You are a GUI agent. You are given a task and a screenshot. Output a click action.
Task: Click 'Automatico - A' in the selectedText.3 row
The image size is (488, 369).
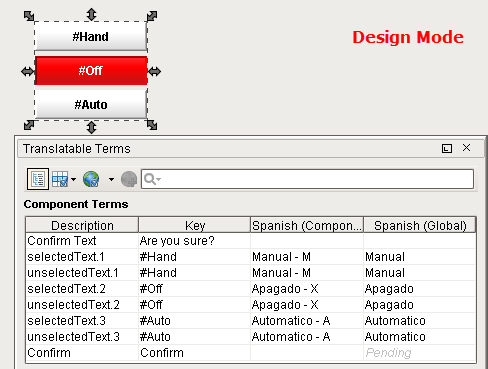pyautogui.click(x=307, y=321)
